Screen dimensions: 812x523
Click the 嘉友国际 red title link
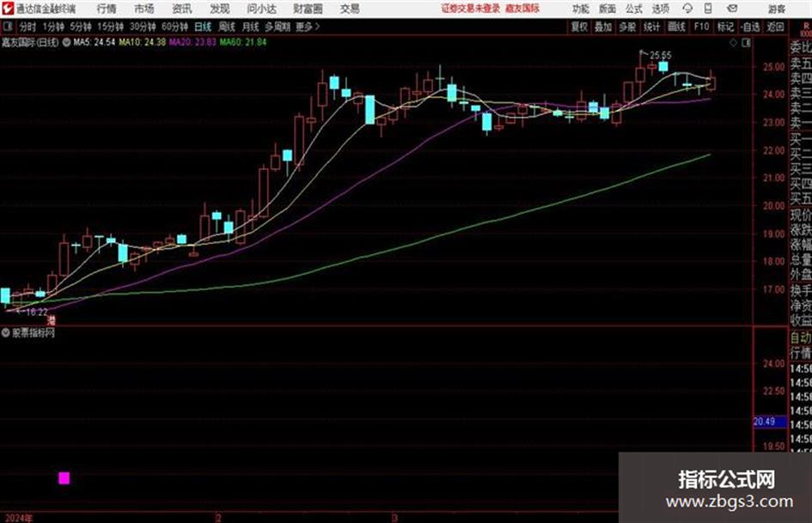pos(522,9)
